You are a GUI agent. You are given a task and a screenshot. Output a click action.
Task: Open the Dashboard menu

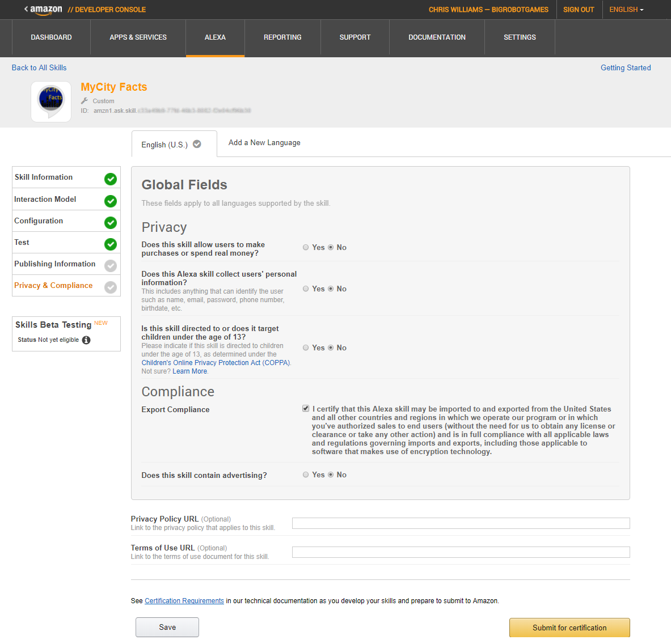(x=52, y=37)
